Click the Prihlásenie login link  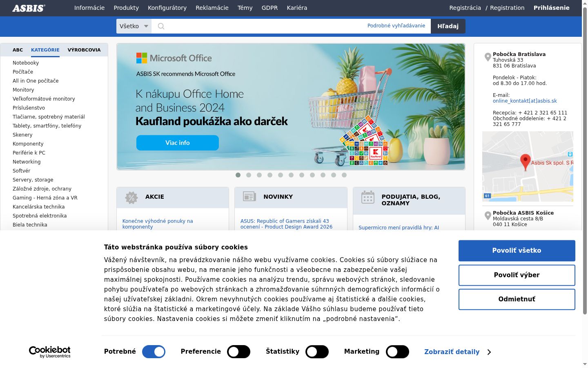coord(551,8)
